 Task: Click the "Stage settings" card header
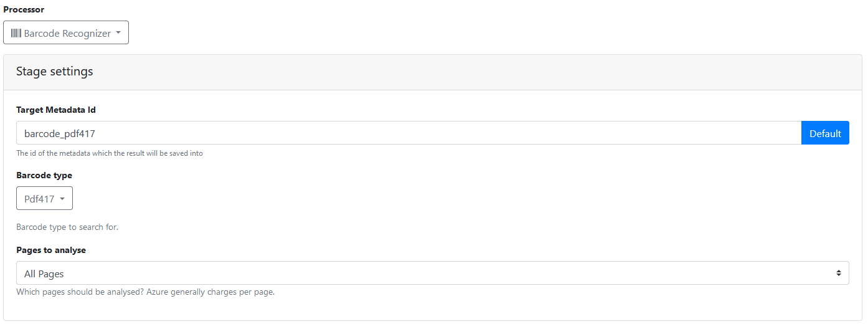coord(55,72)
